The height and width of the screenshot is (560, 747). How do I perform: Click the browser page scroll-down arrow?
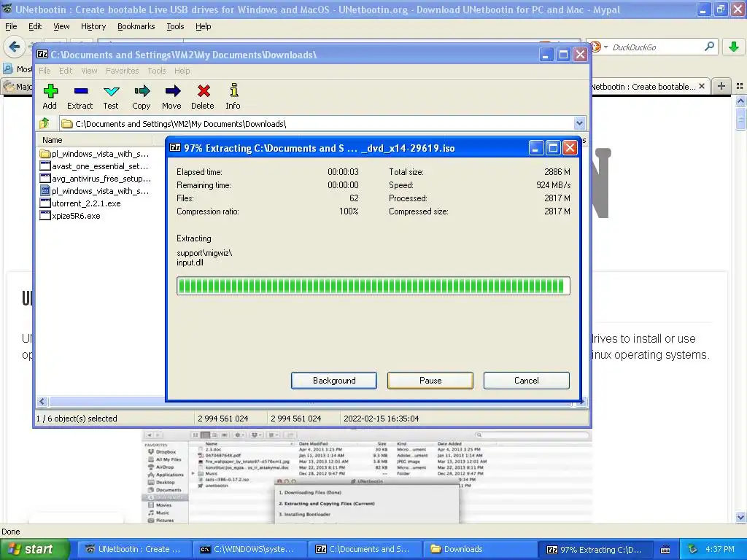[x=740, y=517]
